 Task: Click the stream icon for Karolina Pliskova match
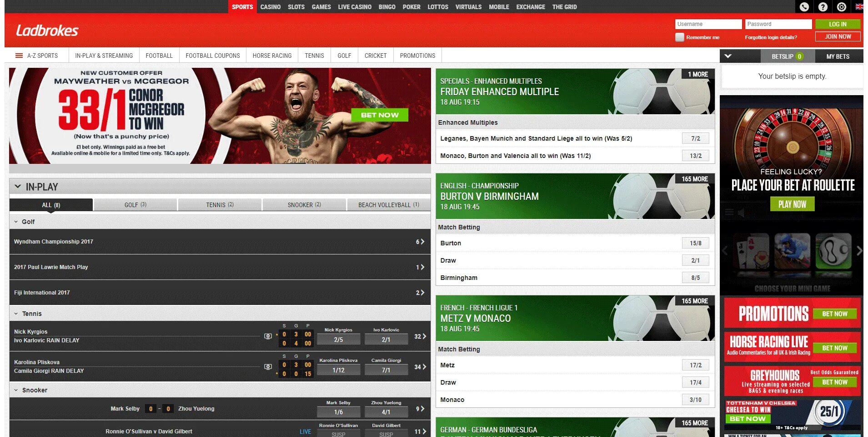coord(268,366)
